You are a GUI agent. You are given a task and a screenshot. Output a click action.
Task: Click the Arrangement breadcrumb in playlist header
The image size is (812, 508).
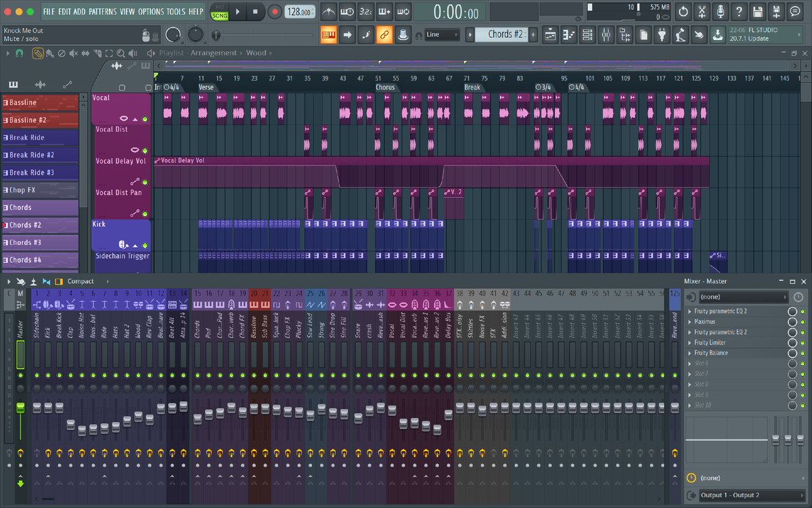click(214, 53)
